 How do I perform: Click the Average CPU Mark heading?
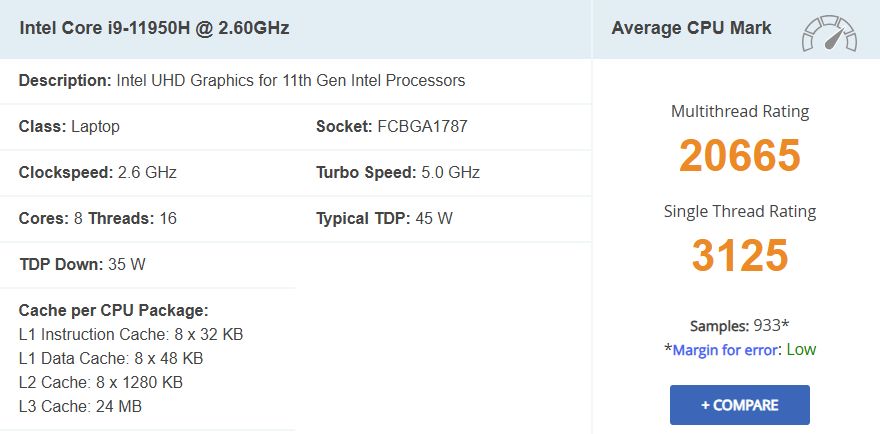point(691,28)
